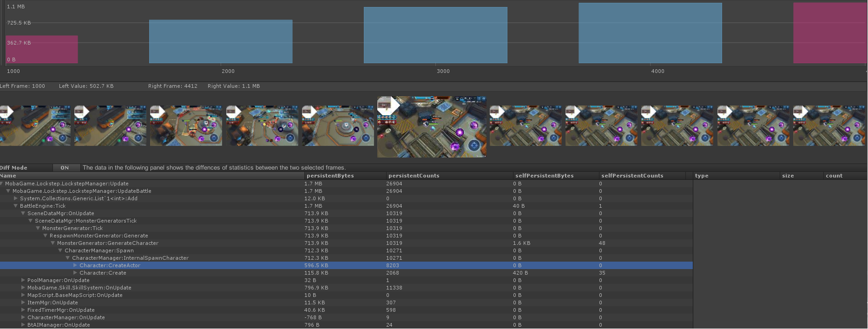Click the type column header
Viewport: 868px width, 329px height.
[702, 176]
